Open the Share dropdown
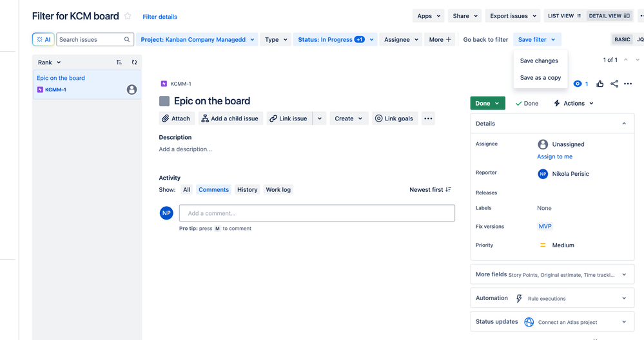The height and width of the screenshot is (340, 644). point(465,16)
